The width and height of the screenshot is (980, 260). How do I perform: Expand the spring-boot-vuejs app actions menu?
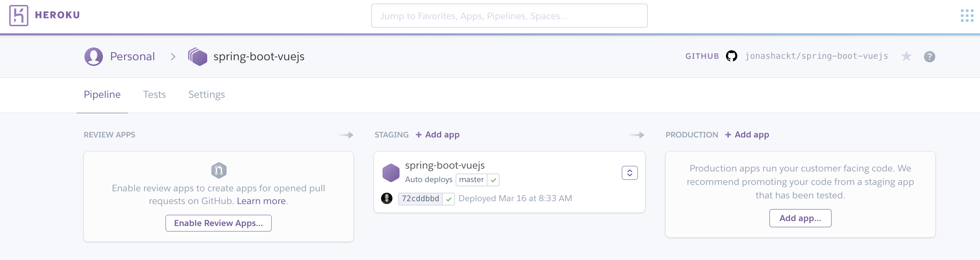click(629, 173)
